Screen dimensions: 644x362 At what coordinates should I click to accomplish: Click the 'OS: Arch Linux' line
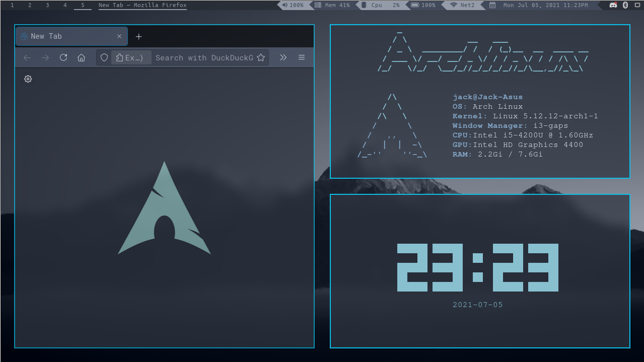click(x=487, y=107)
